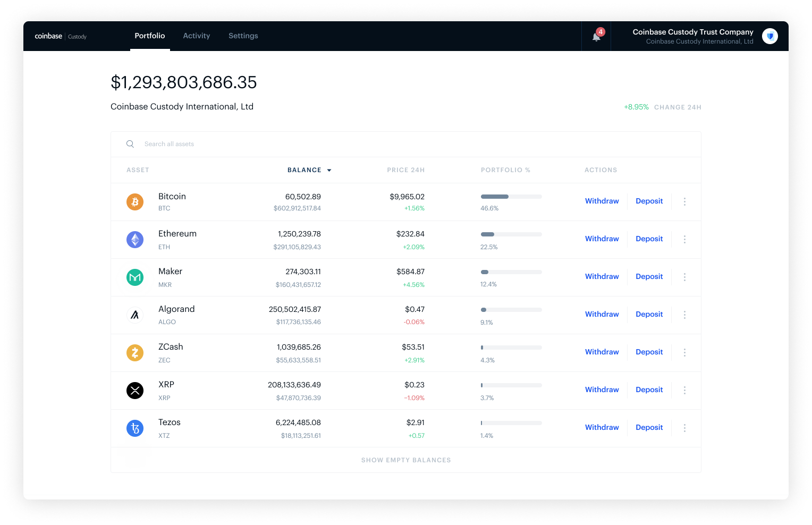Open more options for Tezos row
The width and height of the screenshot is (812, 525).
(684, 428)
